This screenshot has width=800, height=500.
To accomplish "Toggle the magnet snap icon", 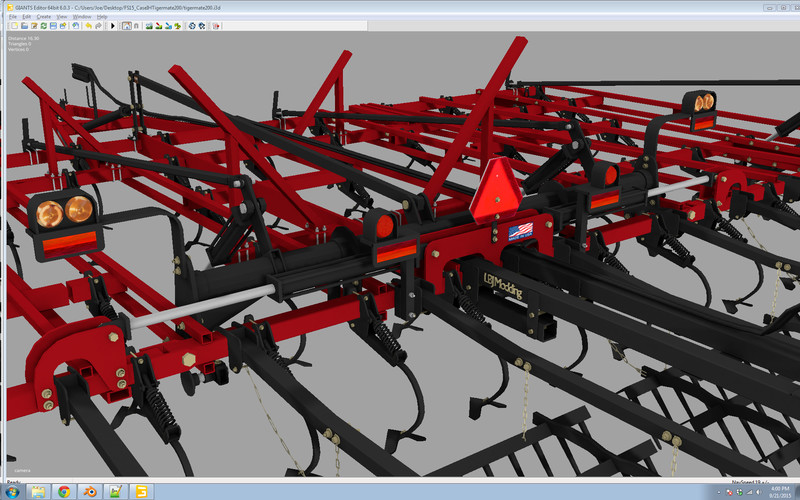I will pos(136,25).
